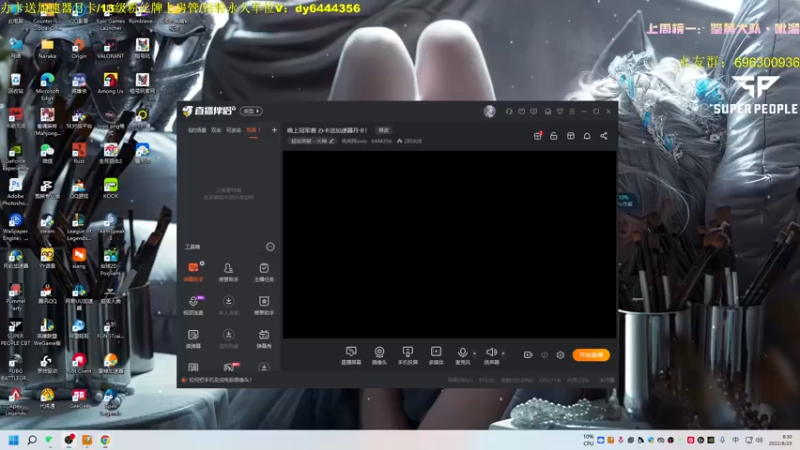The image size is (800, 450).
Task: Toggle the unlock padlock icon
Action: click(554, 136)
